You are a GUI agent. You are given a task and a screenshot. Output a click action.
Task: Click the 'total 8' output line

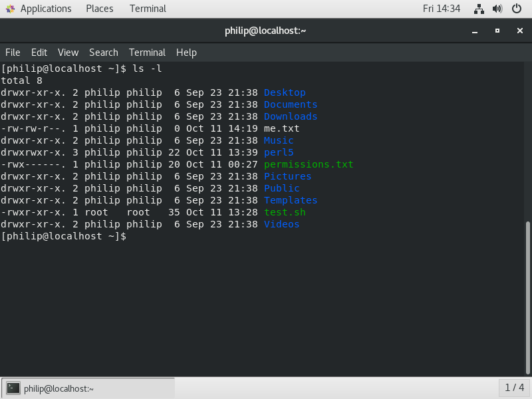pos(21,80)
